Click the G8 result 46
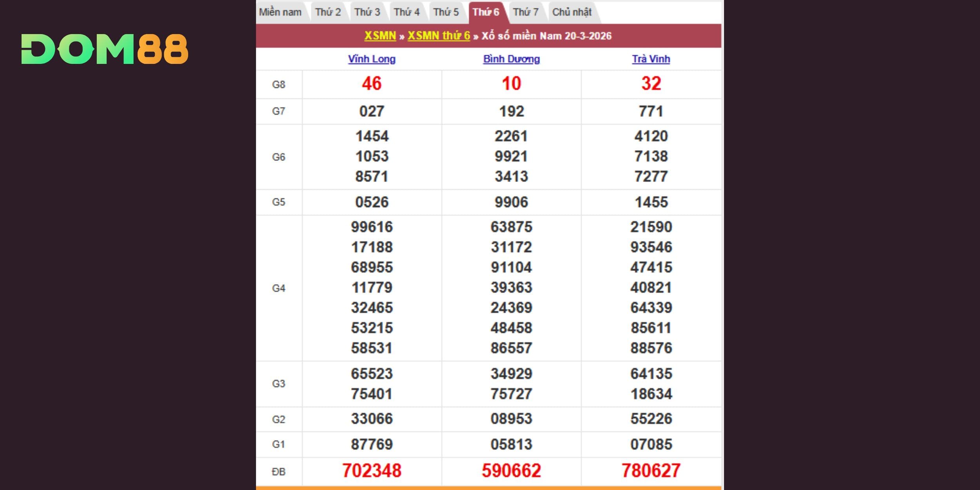 point(372,83)
